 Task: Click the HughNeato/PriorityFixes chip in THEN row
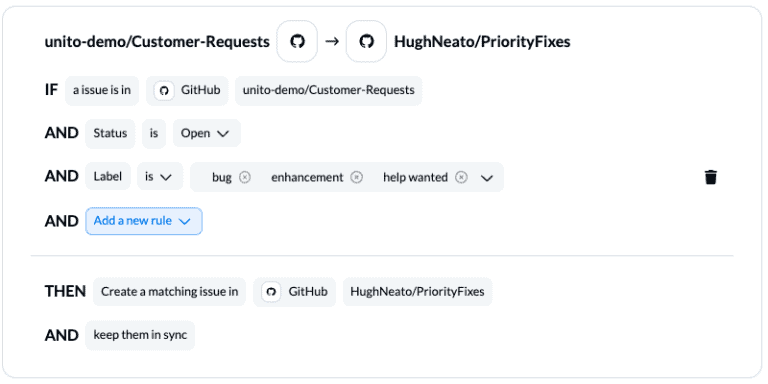coord(417,292)
